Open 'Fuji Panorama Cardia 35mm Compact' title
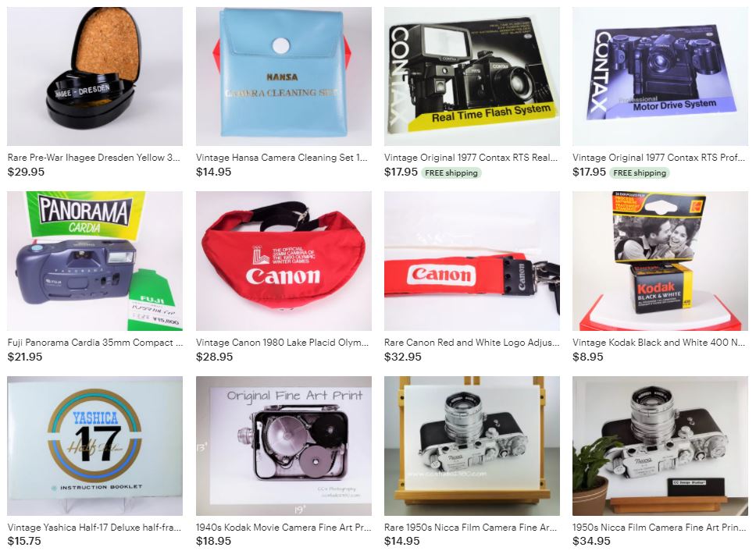The width and height of the screenshot is (756, 558). pyautogui.click(x=95, y=343)
